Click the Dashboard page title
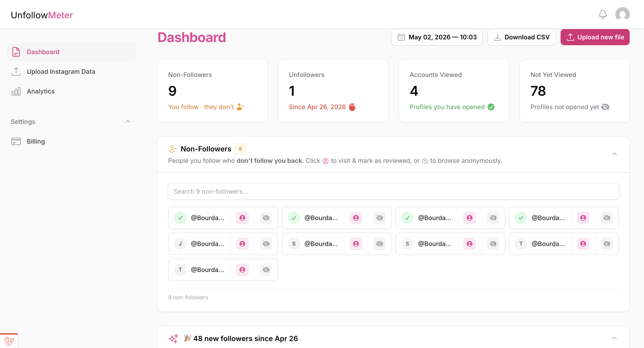The width and height of the screenshot is (644, 348). click(192, 38)
